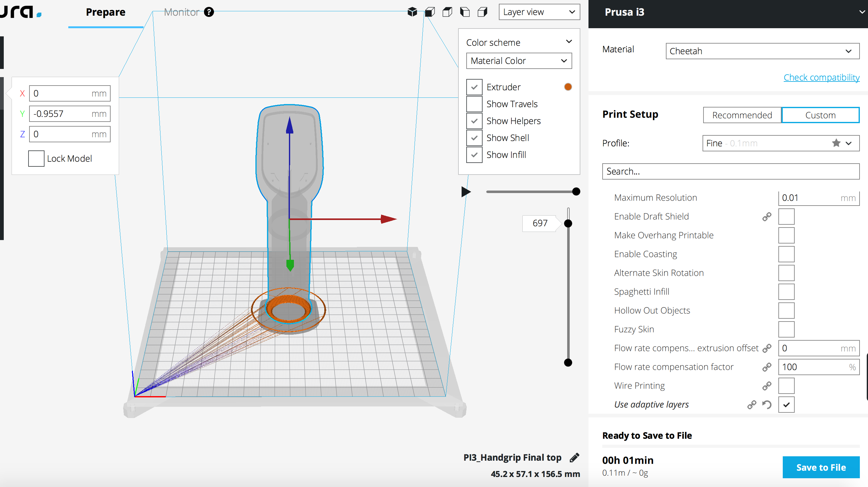868x487 pixels.
Task: Uncheck Show Infill checkbox
Action: pyautogui.click(x=474, y=155)
